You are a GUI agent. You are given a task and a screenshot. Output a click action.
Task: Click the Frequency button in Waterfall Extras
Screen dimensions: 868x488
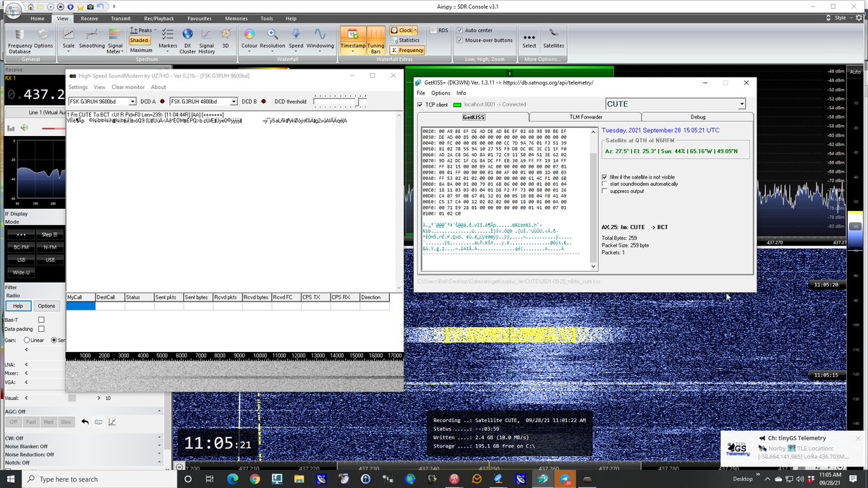(408, 51)
